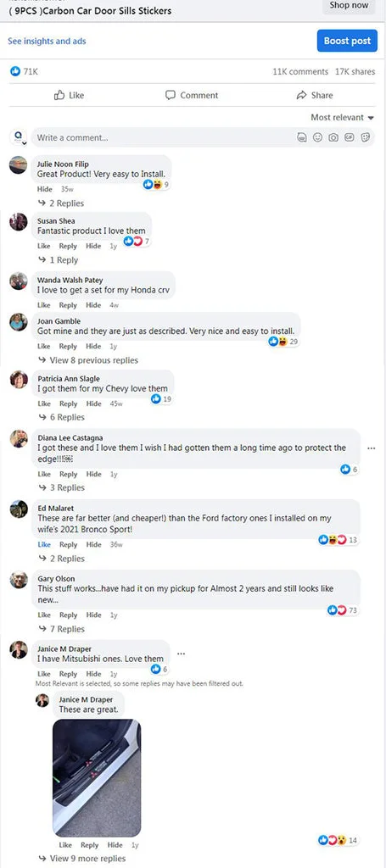Click the Share button on the post

click(x=315, y=95)
